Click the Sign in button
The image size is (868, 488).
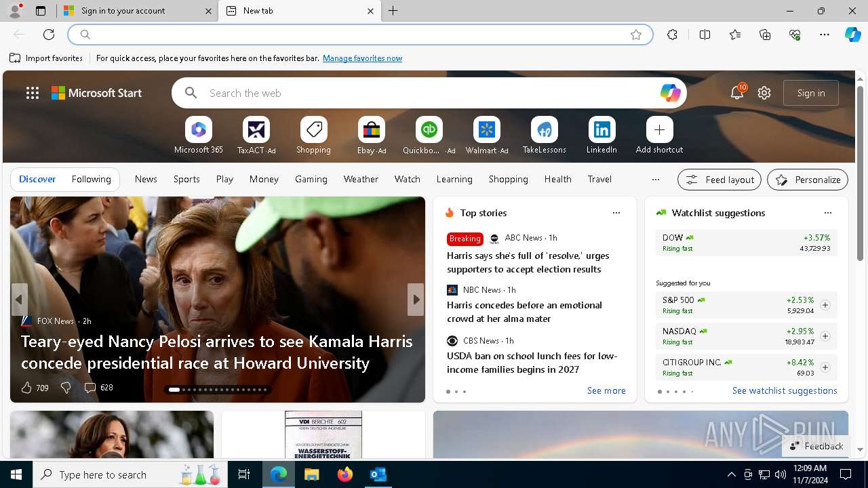click(811, 93)
